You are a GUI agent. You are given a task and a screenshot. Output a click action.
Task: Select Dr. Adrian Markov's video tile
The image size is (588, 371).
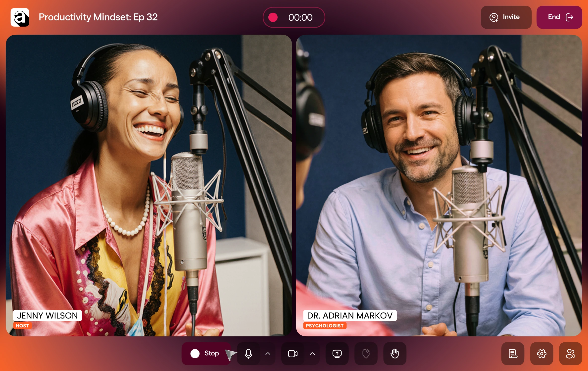[x=439, y=185]
